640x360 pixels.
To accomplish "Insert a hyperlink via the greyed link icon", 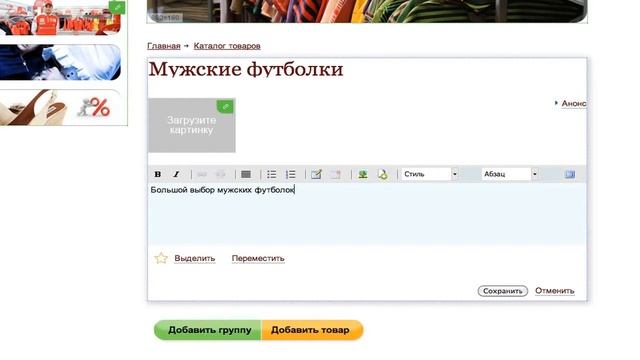I will coord(202,174).
